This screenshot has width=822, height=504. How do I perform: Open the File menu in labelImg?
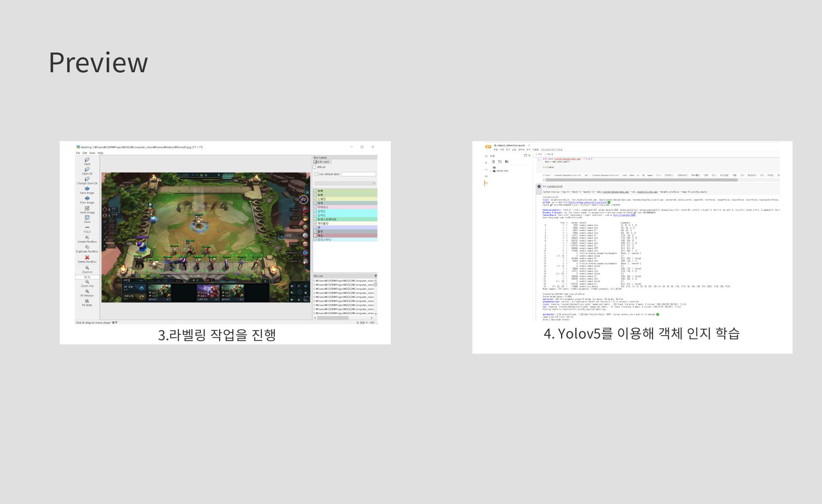point(78,153)
